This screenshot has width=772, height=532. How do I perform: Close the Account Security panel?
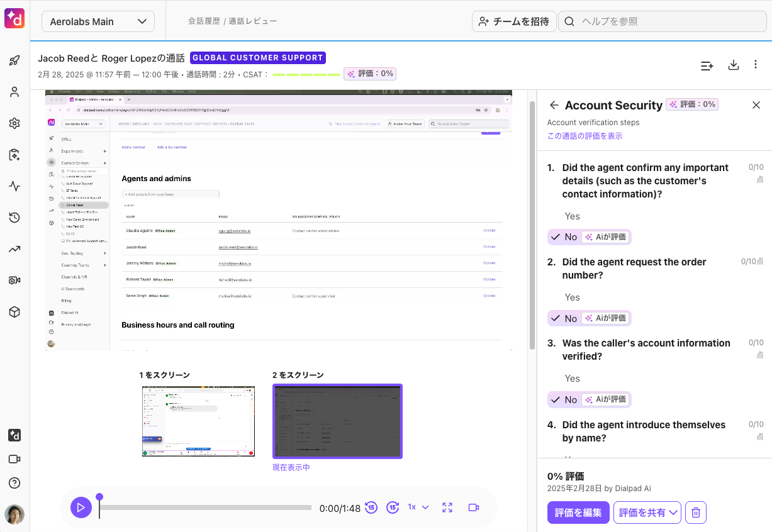756,105
